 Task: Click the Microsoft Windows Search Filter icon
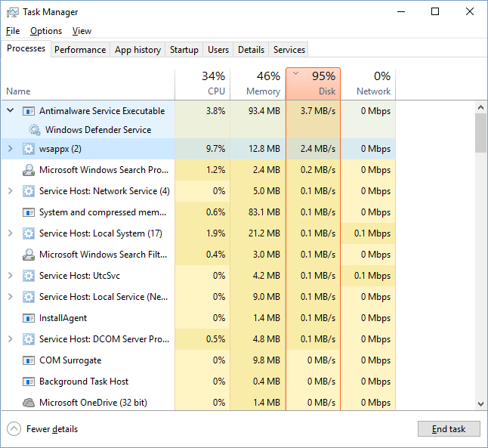click(29, 255)
